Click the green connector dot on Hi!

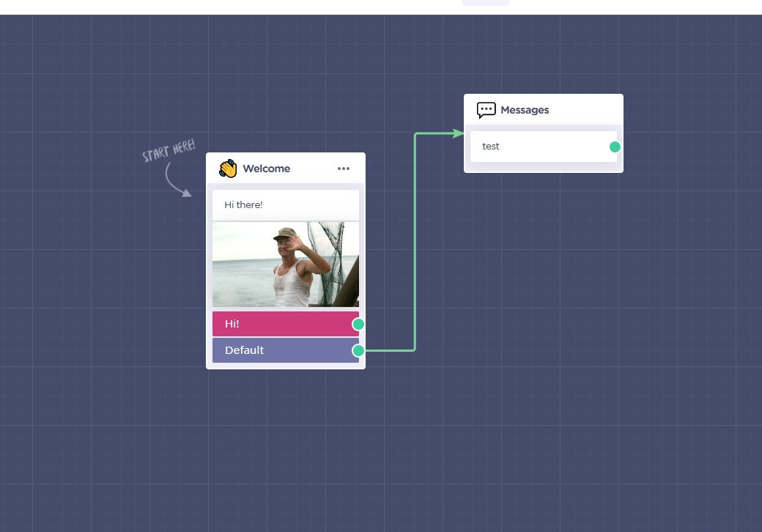358,324
